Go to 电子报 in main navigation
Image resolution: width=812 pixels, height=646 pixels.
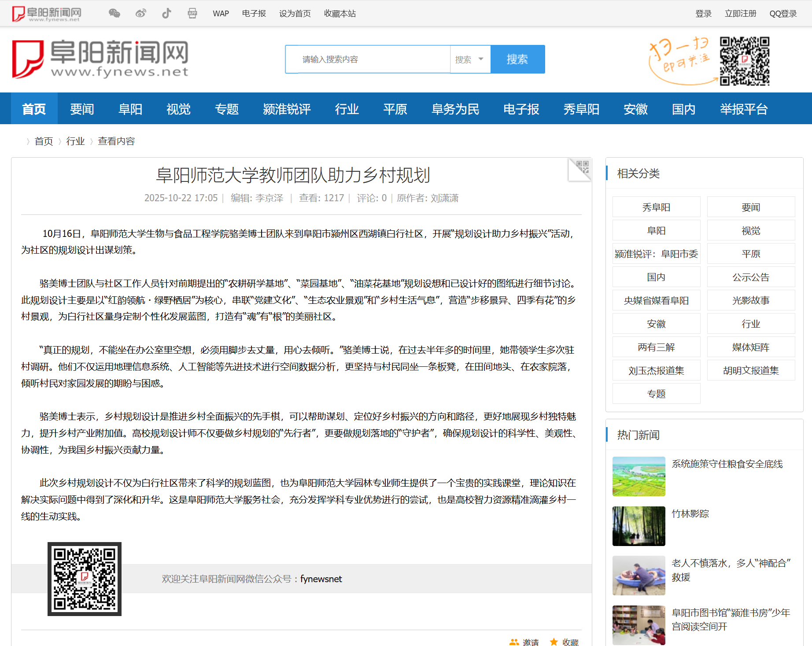click(x=521, y=109)
